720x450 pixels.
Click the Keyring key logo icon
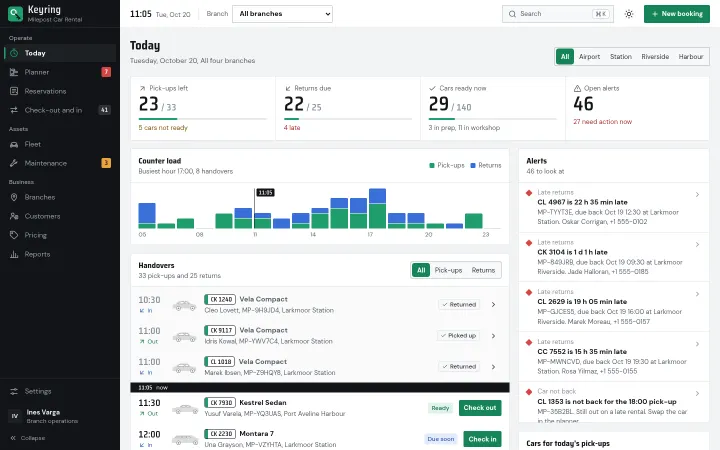click(15, 14)
